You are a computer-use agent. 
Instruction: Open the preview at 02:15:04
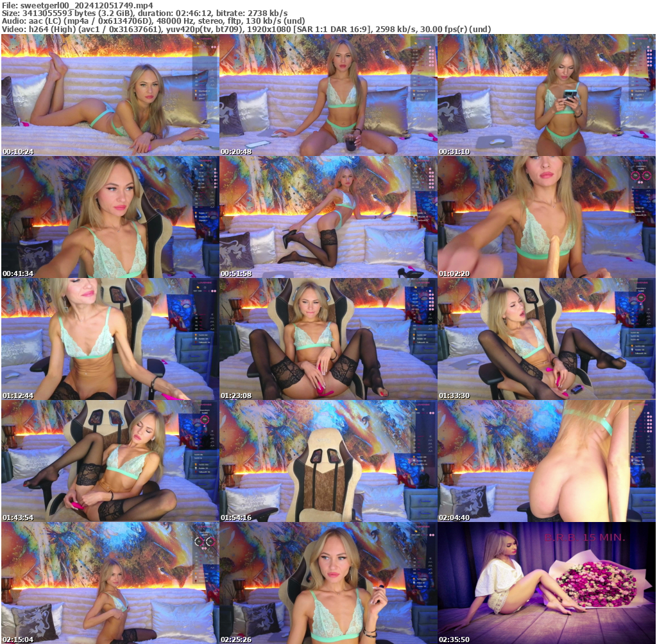point(109,581)
